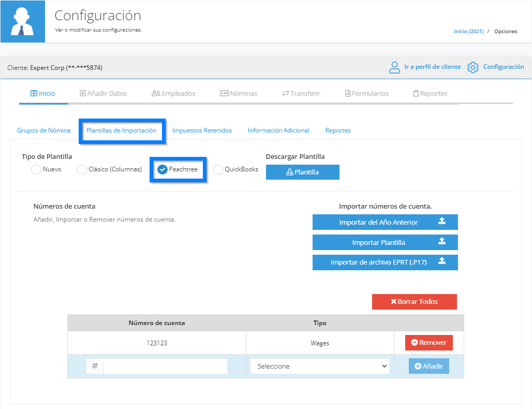Click the user avatar icon in header
The height and width of the screenshot is (409, 532).
click(x=23, y=21)
